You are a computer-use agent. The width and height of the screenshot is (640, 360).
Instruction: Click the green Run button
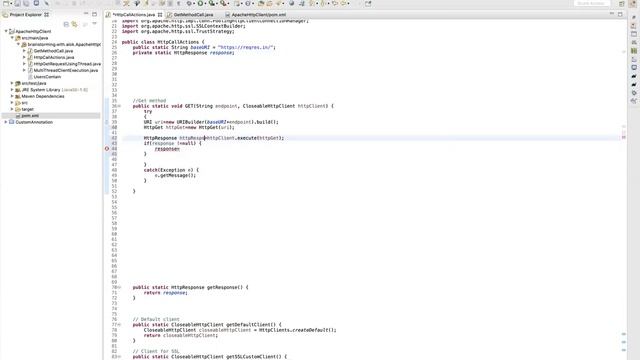pos(200,3)
